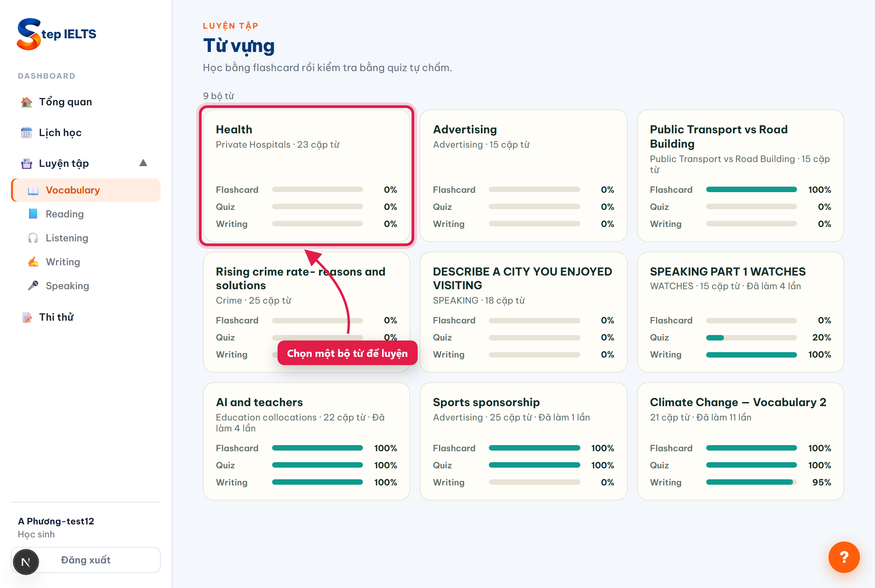The height and width of the screenshot is (588, 875).
Task: Click the microphone icon beside Speaking
Action: tap(33, 286)
